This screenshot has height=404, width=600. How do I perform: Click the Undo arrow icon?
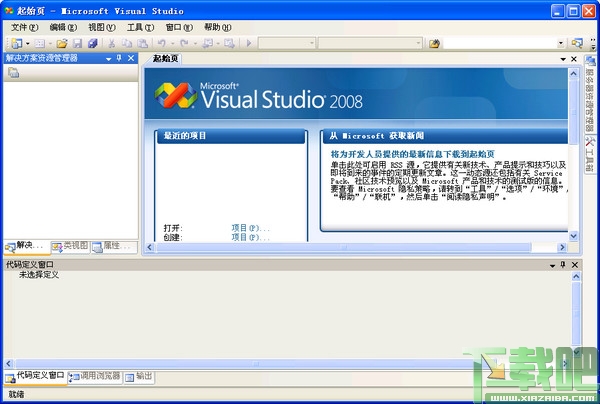pos(162,43)
